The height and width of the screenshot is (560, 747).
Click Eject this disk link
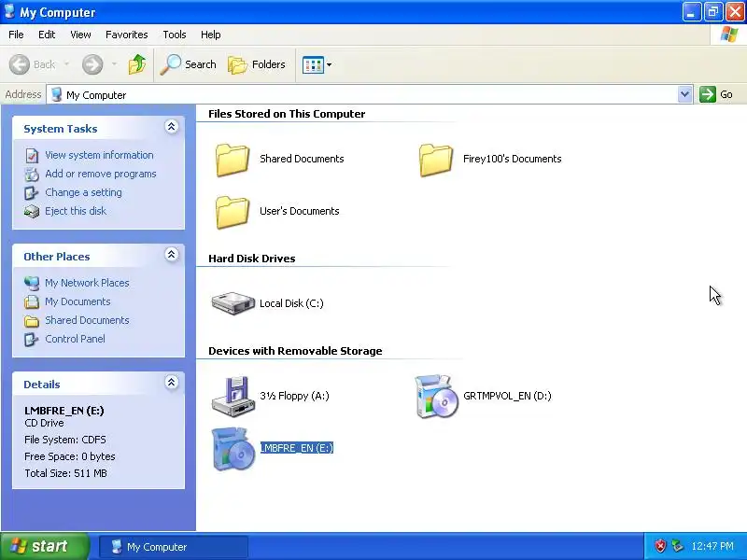coord(76,211)
